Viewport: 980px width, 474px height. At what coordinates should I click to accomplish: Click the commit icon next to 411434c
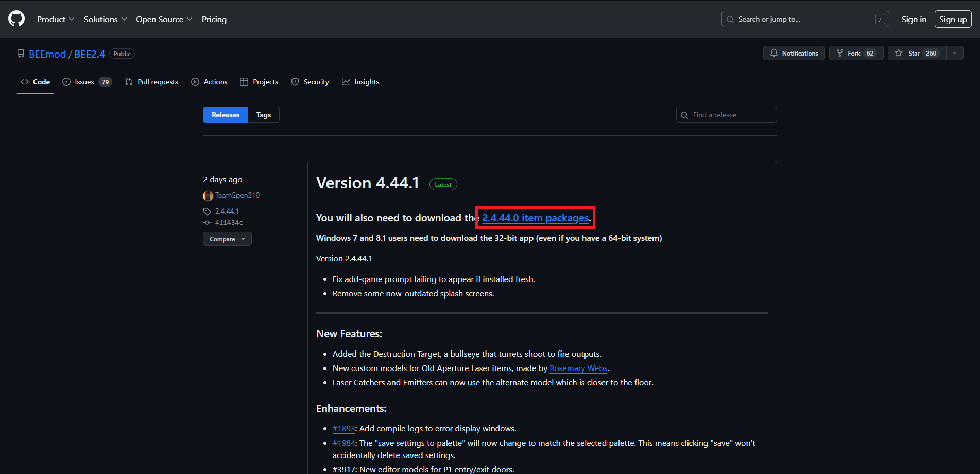coord(207,223)
